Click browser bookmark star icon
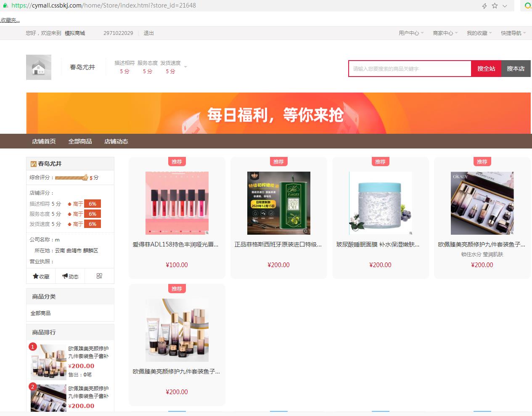Screen dimensions: 532x416 tap(495, 5)
